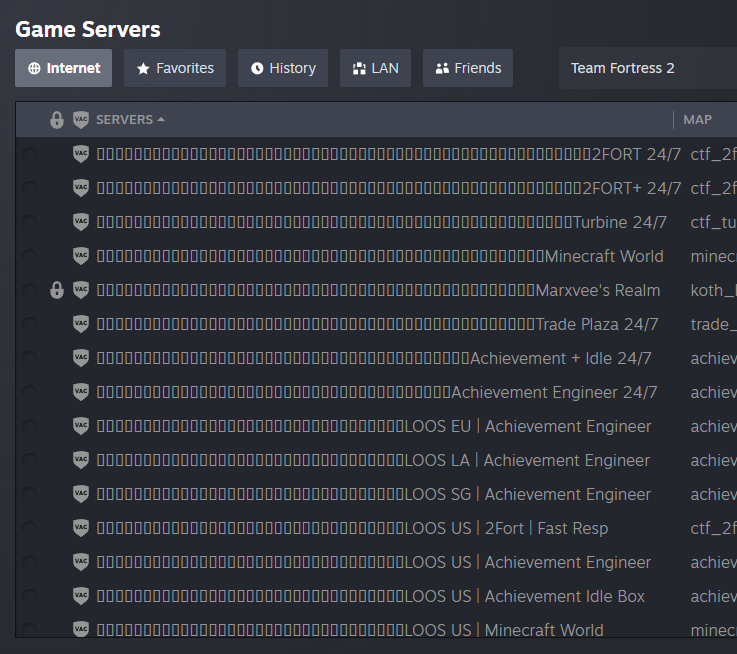Click the favorite circle on Trade Plaza 24/7 row
The width and height of the screenshot is (737, 654).
click(x=30, y=324)
